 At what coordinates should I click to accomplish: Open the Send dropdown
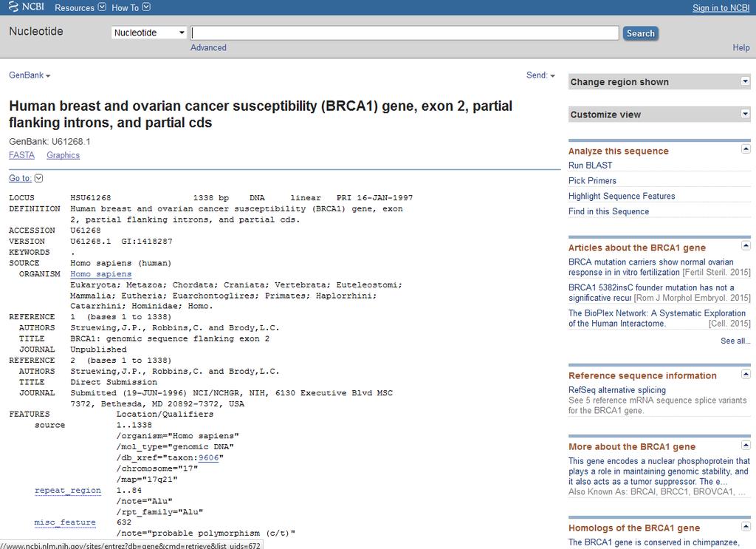click(x=540, y=75)
